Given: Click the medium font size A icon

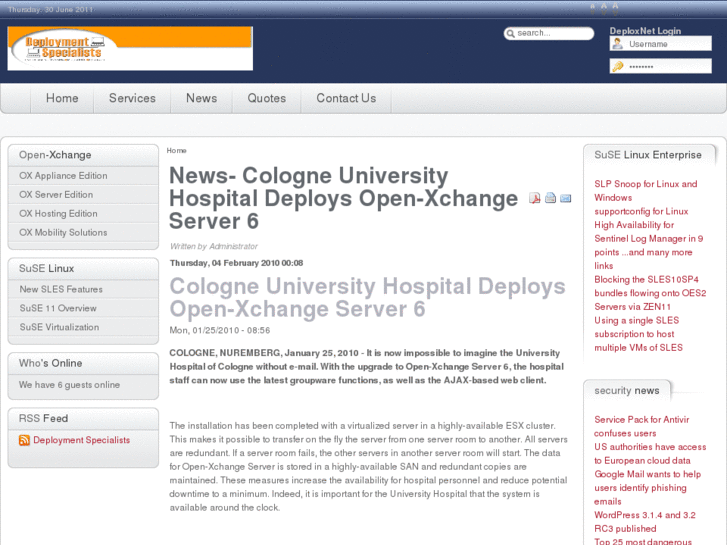Looking at the screenshot, I should tap(604, 8).
